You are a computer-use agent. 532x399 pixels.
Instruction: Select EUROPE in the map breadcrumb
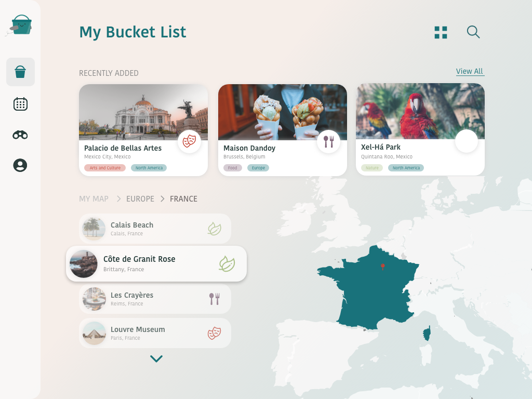tap(140, 199)
